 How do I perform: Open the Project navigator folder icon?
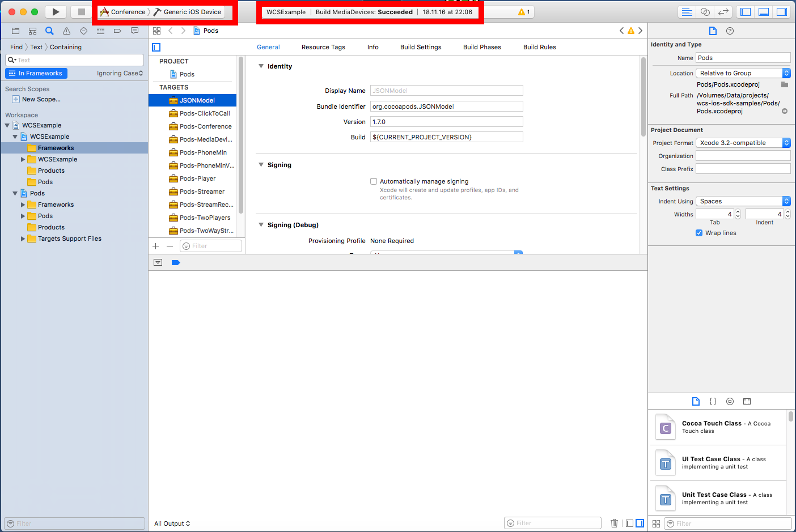pos(15,31)
